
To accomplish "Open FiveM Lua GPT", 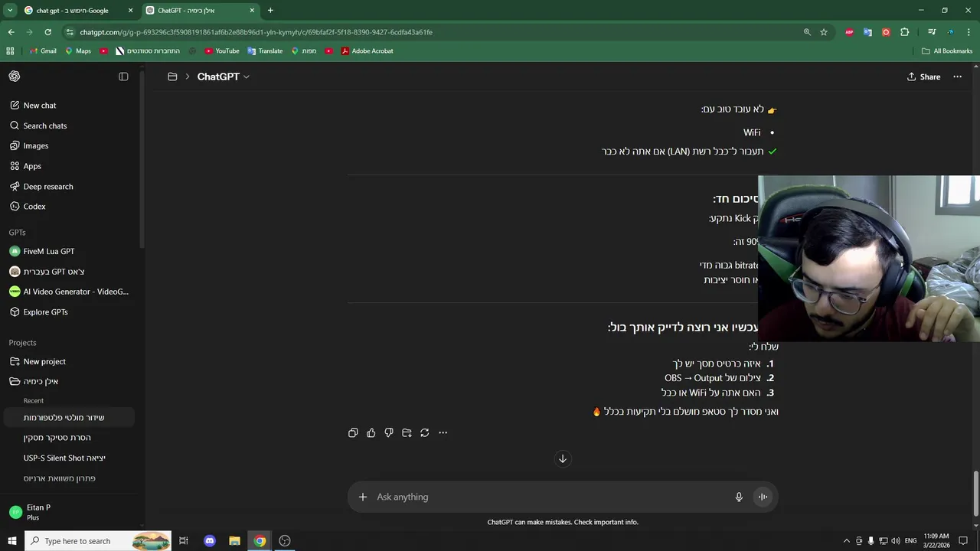I will point(69,251).
